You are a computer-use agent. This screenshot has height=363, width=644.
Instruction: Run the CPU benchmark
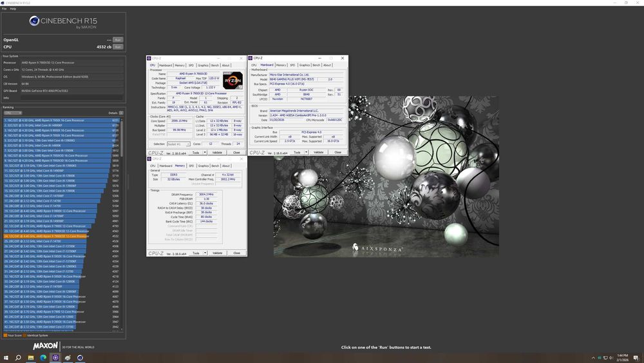118,47
